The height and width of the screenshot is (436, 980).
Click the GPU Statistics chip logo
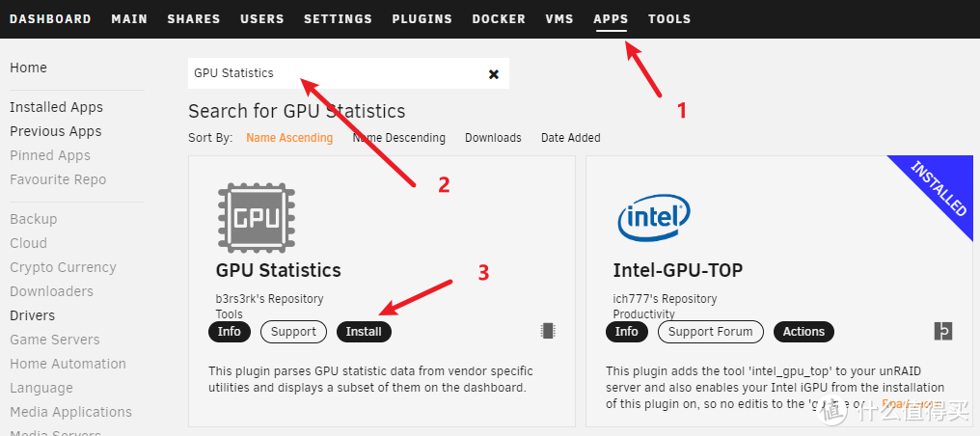point(250,217)
